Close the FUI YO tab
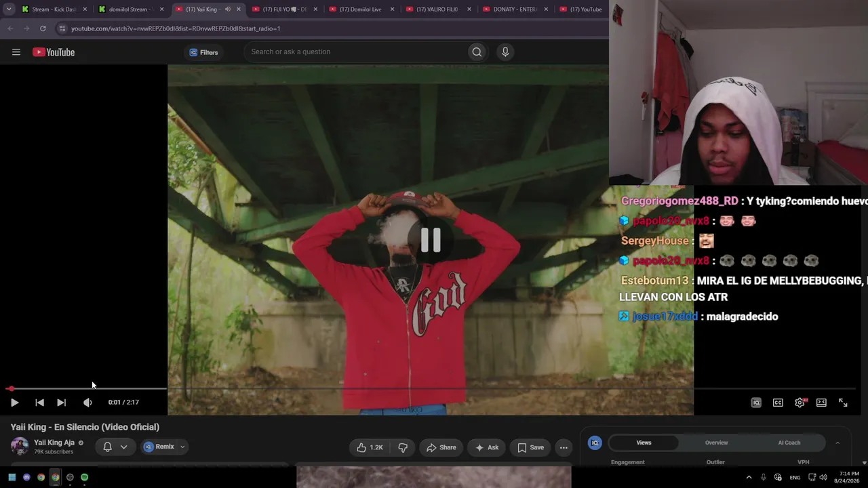The width and height of the screenshot is (868, 488). 315,9
